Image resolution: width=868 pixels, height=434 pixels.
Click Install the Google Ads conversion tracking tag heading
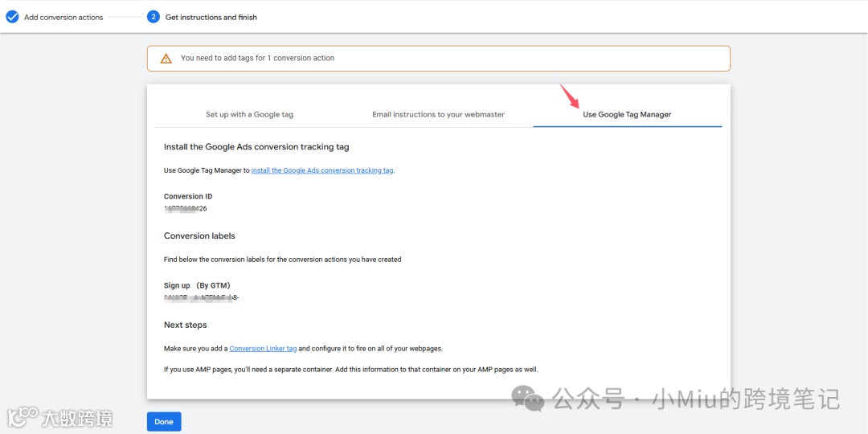[256, 147]
